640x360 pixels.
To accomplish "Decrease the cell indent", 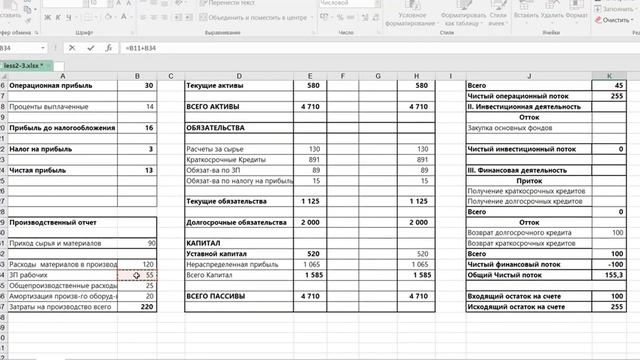I will coord(178,18).
